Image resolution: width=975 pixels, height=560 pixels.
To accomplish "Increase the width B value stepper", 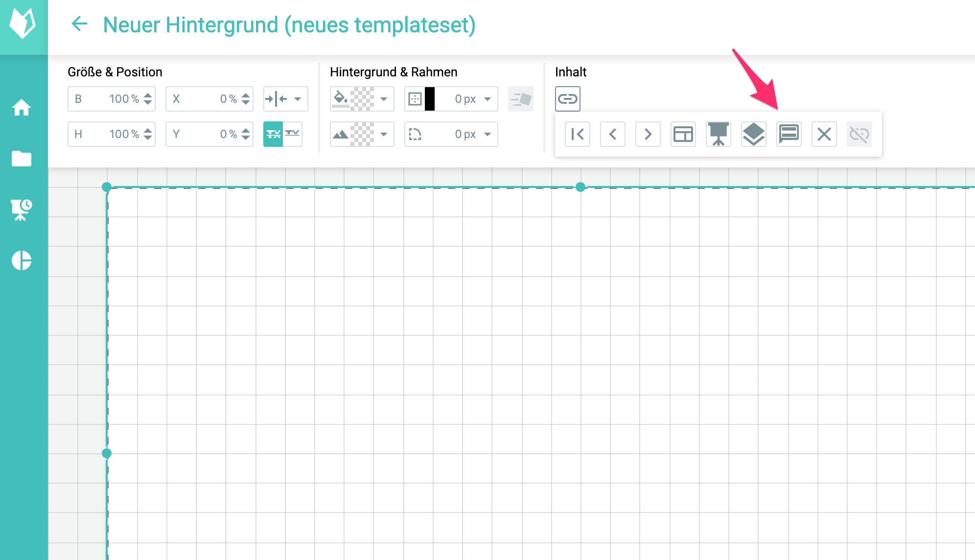I will (148, 94).
